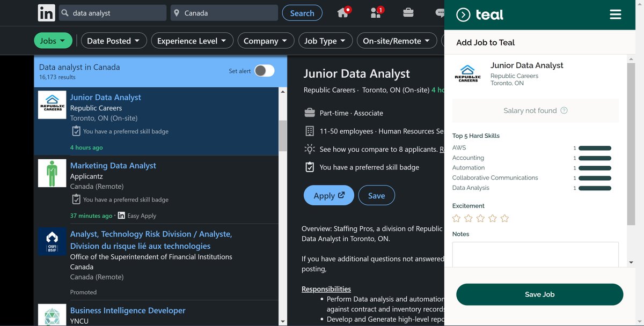Image resolution: width=644 pixels, height=326 pixels.
Task: Click the job list vertical scrollbar
Action: point(282,136)
